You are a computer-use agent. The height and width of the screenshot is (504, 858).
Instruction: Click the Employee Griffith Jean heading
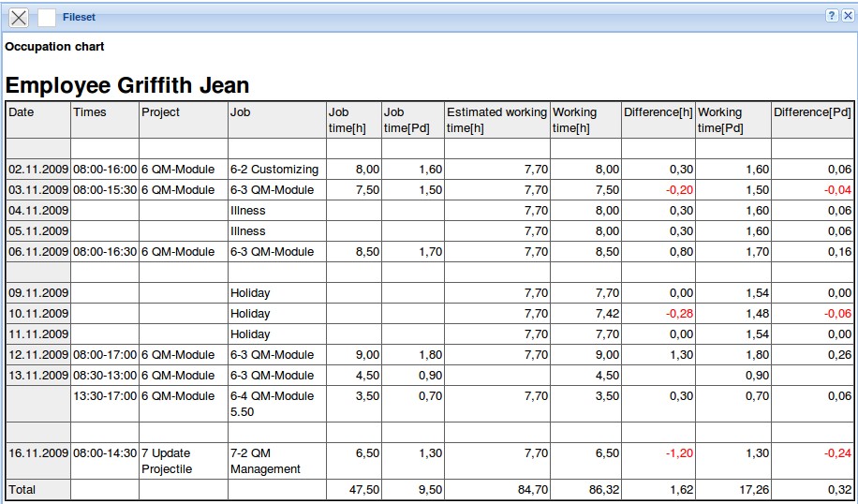tap(127, 85)
